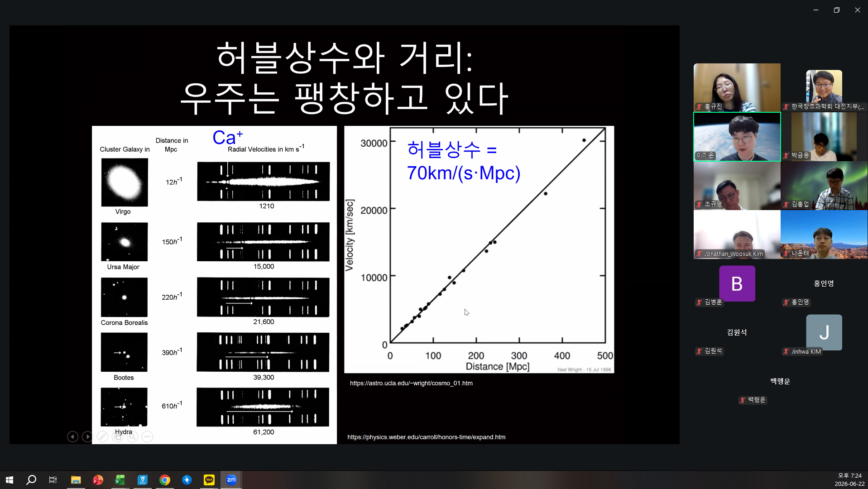Click muted mic icon next to Jinhwa KIM label
This screenshot has width=868, height=489.
point(786,351)
